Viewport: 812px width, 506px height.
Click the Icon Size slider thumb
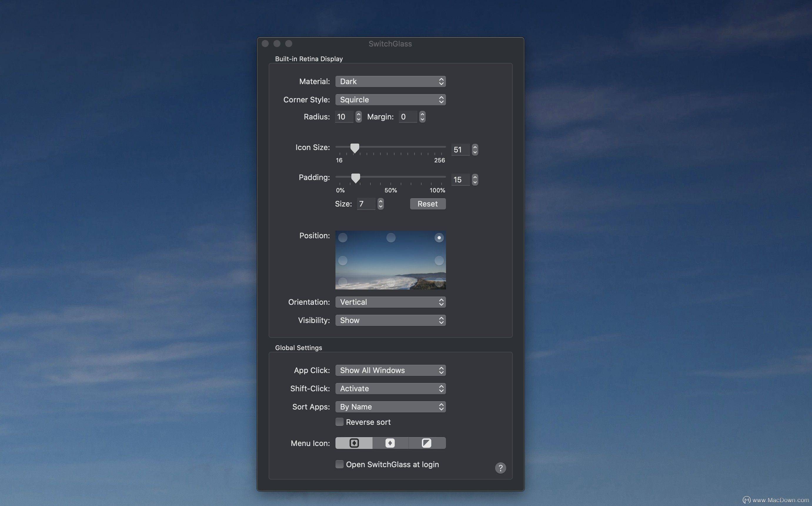[x=355, y=148]
